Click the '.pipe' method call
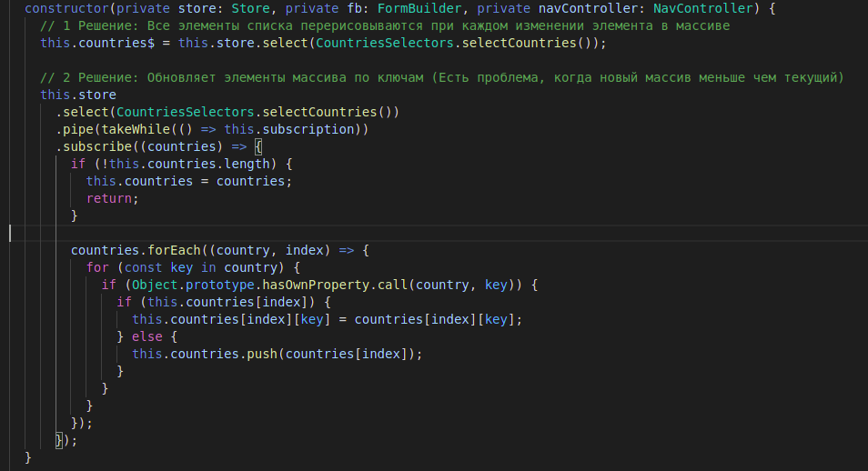Image resolution: width=868 pixels, height=471 pixels. click(x=75, y=129)
